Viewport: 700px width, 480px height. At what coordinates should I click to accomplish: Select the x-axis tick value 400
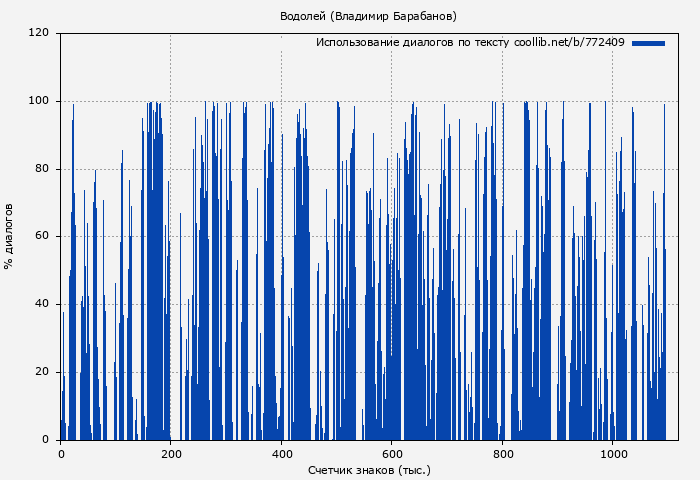coord(281,454)
